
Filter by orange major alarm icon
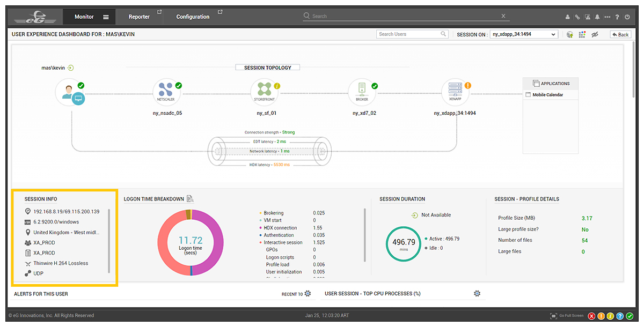click(601, 316)
